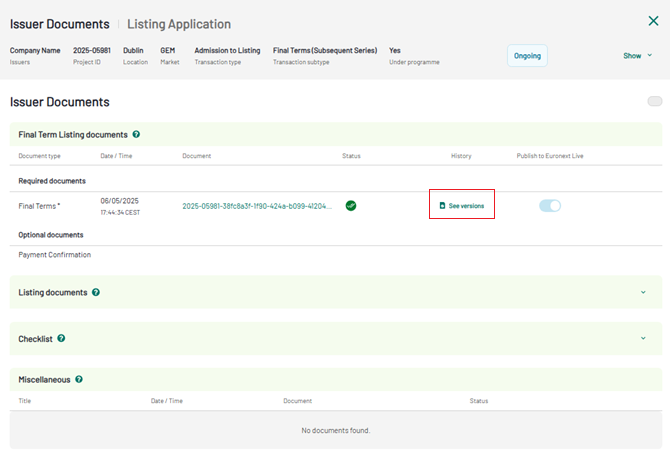
Task: Expand the Checklist section chevron
Action: tap(643, 338)
